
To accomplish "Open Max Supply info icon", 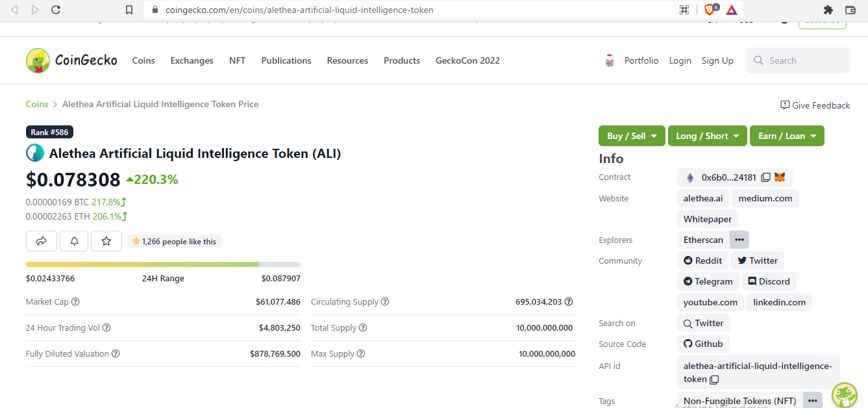I will [361, 354].
